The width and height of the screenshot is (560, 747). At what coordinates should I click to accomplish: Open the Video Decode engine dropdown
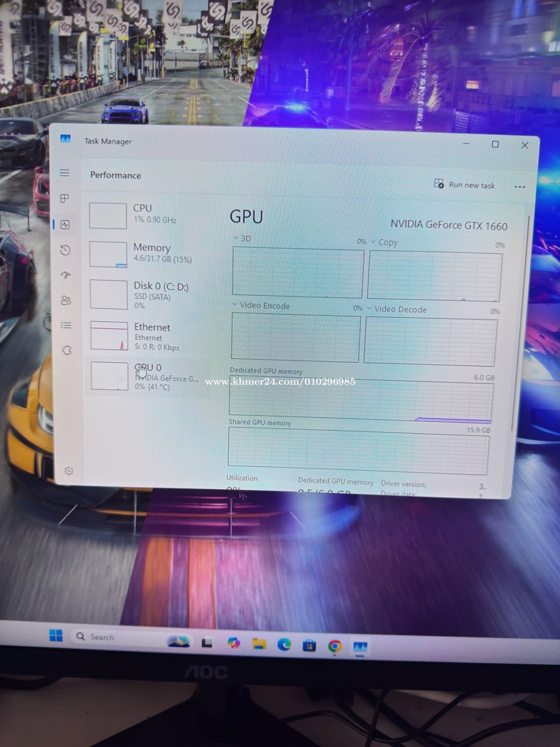pos(370,308)
